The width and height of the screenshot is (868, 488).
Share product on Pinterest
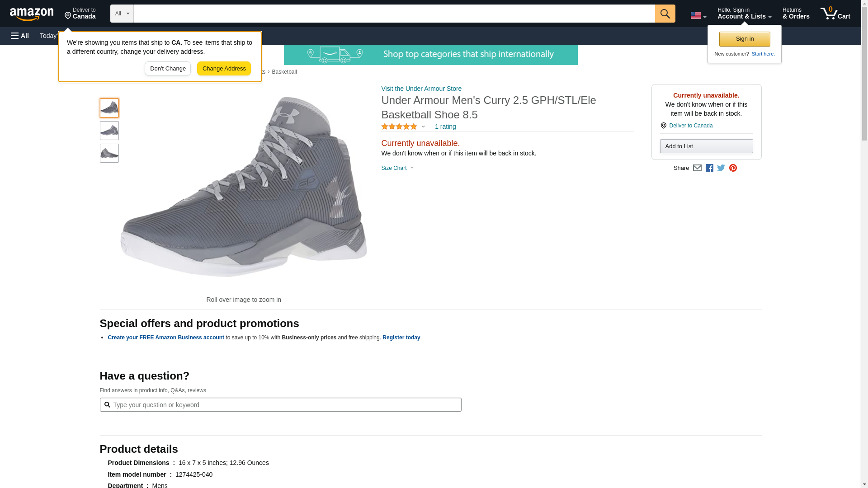point(733,168)
